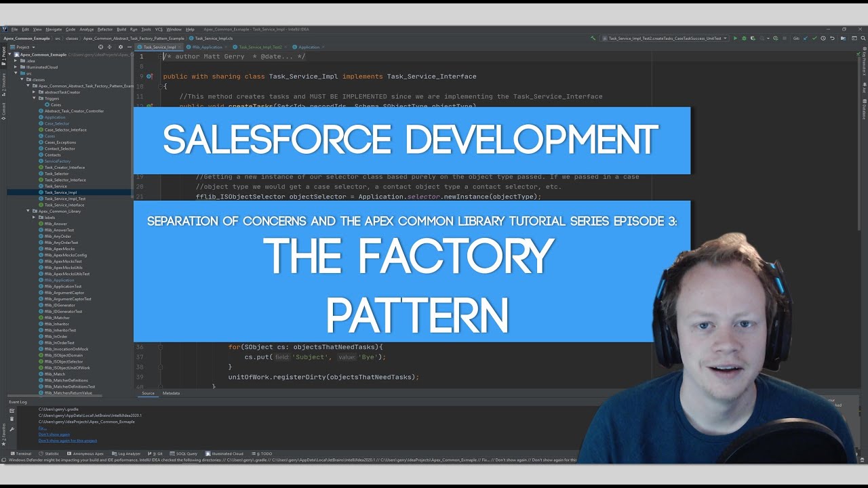Hide the Project panel with minus icon
Image resolution: width=868 pixels, height=488 pixels.
[130, 47]
